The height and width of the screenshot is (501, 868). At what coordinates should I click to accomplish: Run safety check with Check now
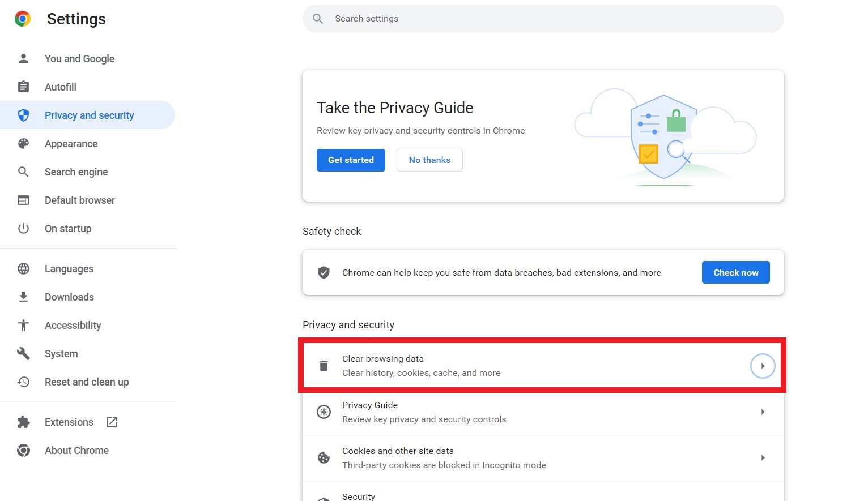point(735,272)
